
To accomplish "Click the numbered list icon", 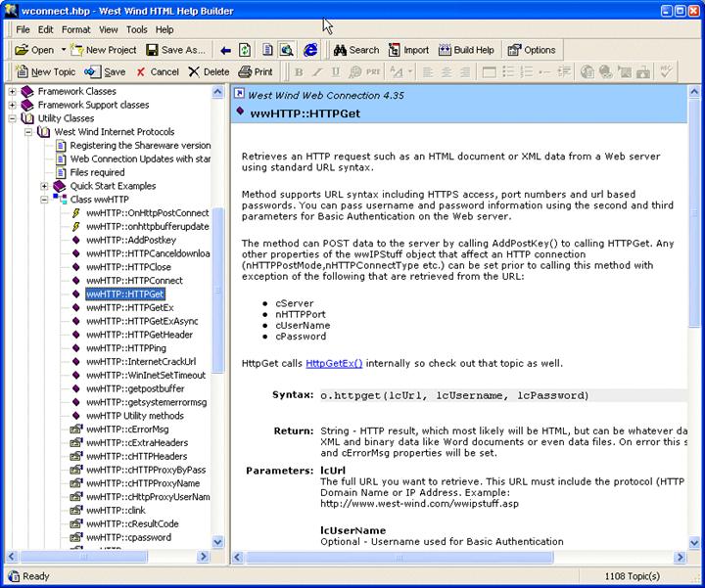I will (527, 71).
